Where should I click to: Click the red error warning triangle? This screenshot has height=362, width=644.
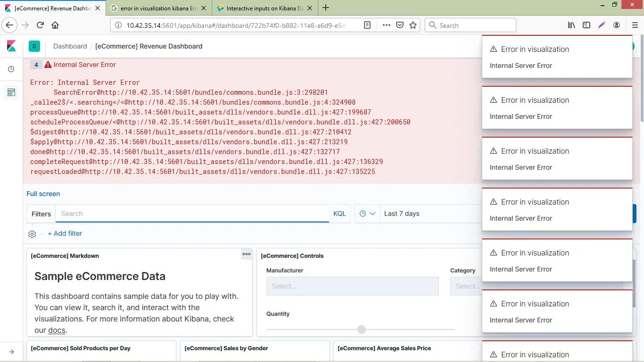[x=48, y=65]
